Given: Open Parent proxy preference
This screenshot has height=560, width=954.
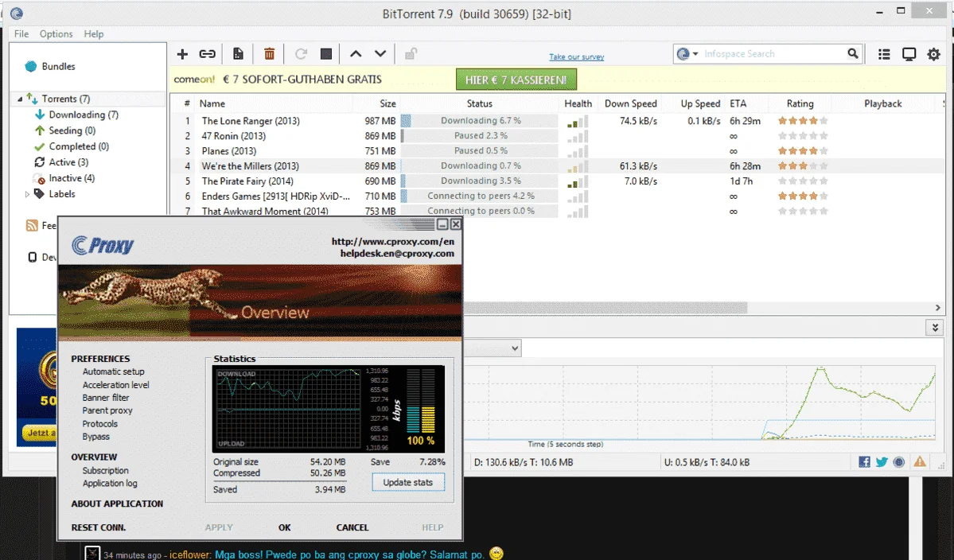Looking at the screenshot, I should (107, 410).
